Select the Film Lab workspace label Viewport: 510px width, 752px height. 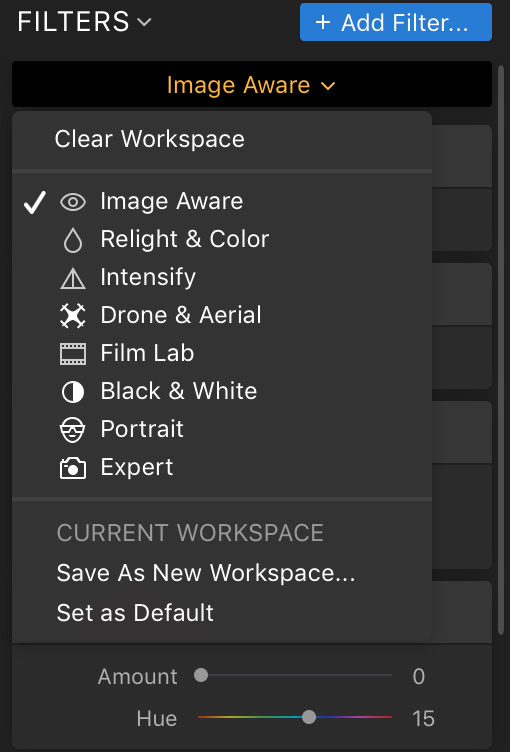[147, 353]
